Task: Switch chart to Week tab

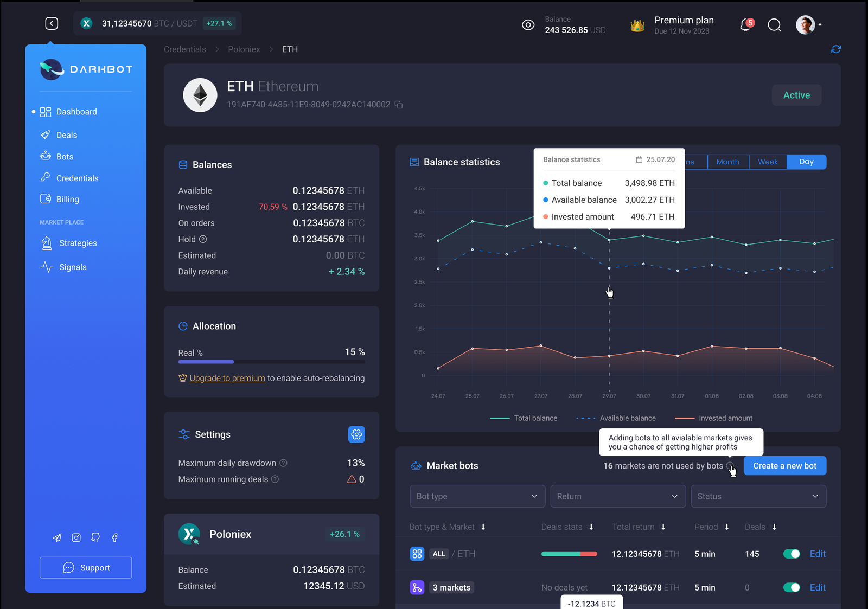Action: [x=768, y=162]
